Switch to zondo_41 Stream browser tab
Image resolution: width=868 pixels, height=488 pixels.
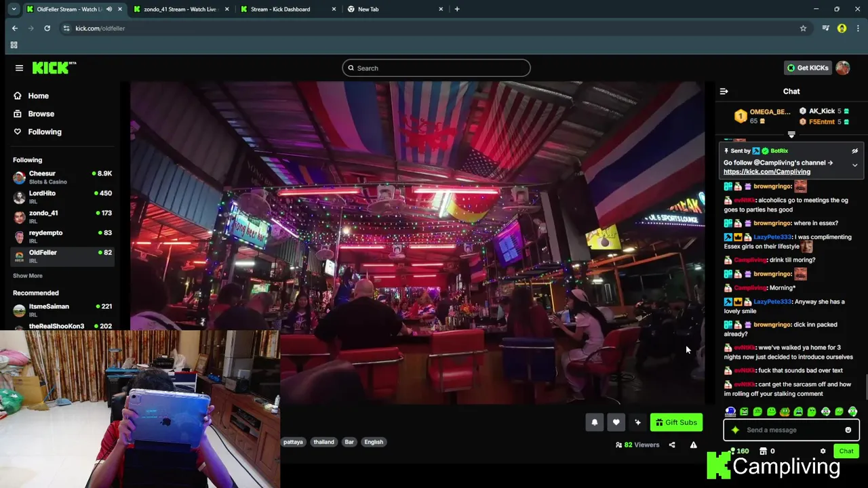click(181, 9)
